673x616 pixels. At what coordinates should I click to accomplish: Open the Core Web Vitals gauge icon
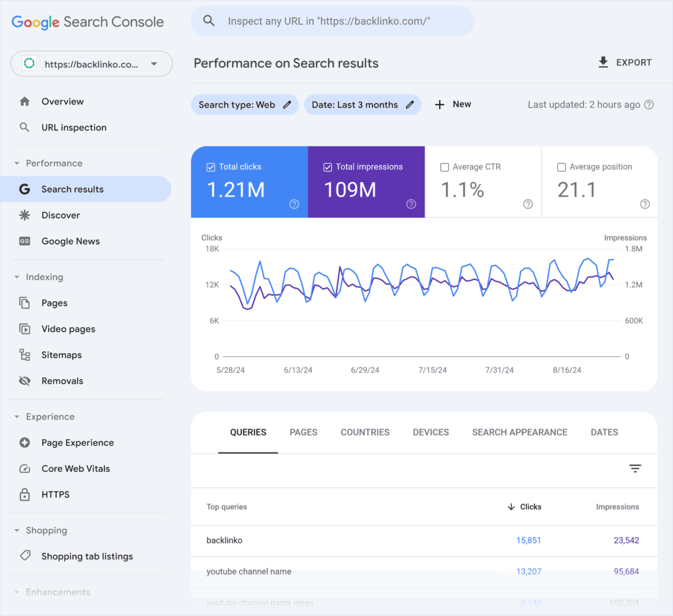[x=25, y=469]
